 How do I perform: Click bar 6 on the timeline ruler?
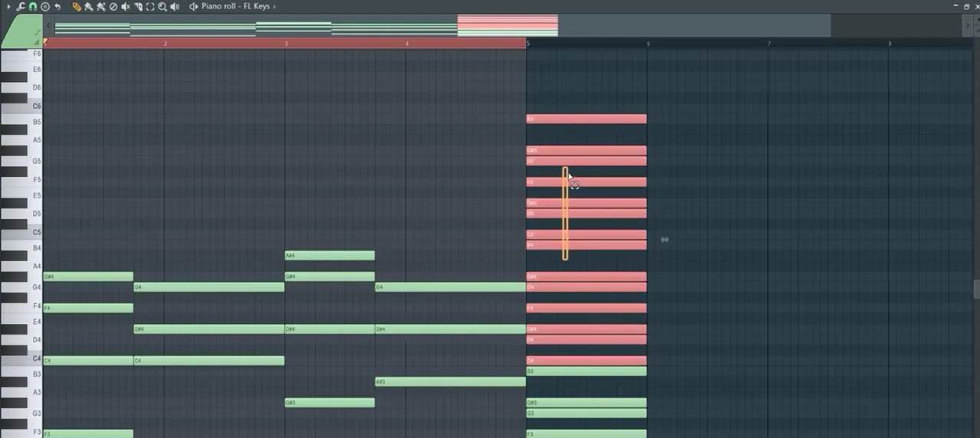point(648,44)
